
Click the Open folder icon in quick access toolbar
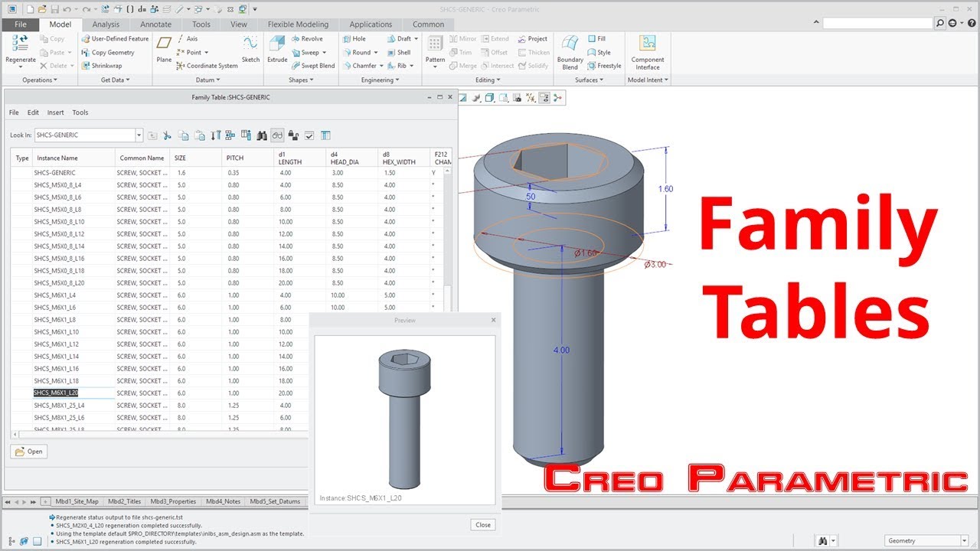coord(41,9)
